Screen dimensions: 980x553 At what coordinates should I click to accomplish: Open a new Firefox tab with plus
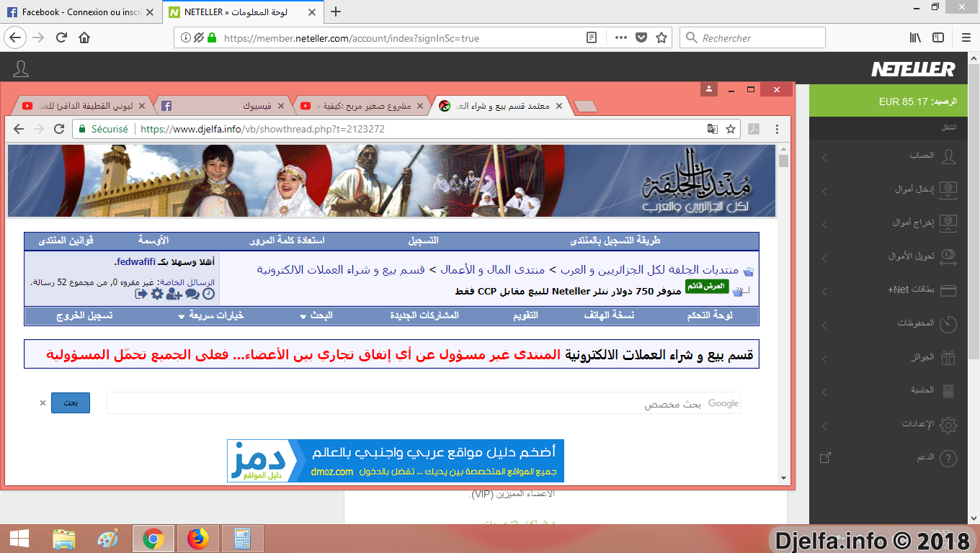336,12
